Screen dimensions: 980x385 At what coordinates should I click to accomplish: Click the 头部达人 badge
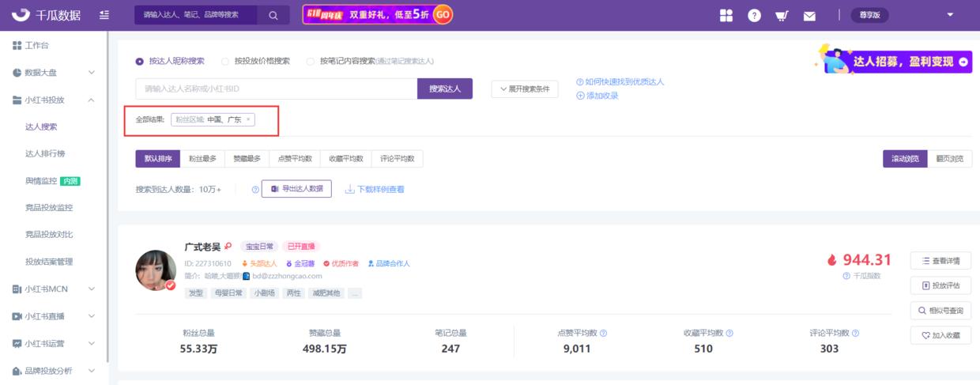tap(259, 263)
